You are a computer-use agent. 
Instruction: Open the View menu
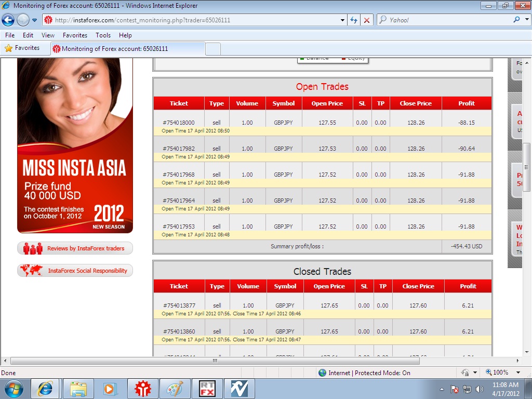point(48,35)
